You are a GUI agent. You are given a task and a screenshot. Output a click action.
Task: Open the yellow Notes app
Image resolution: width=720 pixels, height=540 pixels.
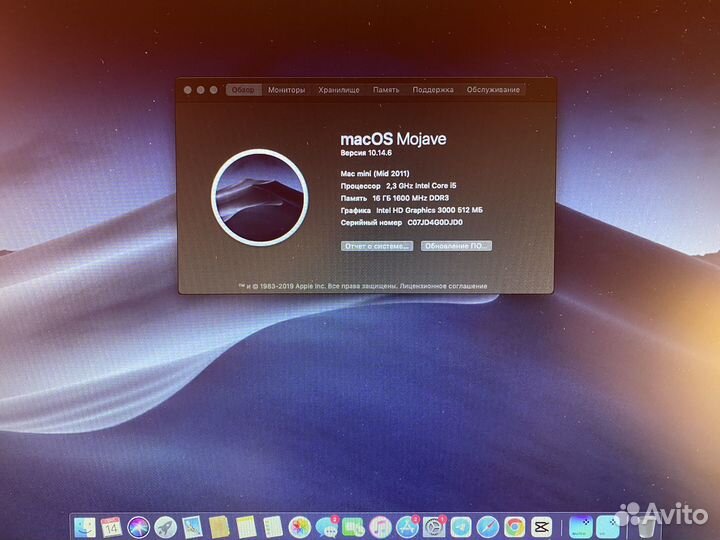246,527
